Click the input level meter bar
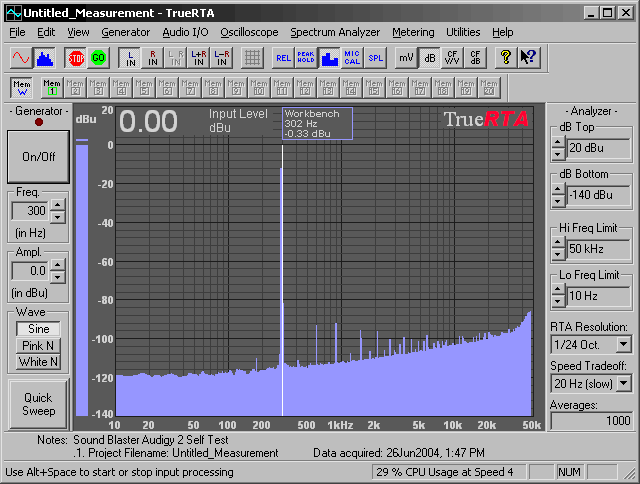 [x=82, y=280]
